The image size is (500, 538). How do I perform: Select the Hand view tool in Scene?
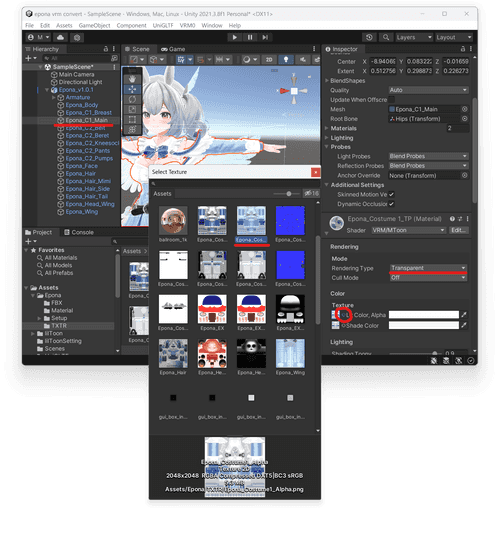(x=132, y=79)
